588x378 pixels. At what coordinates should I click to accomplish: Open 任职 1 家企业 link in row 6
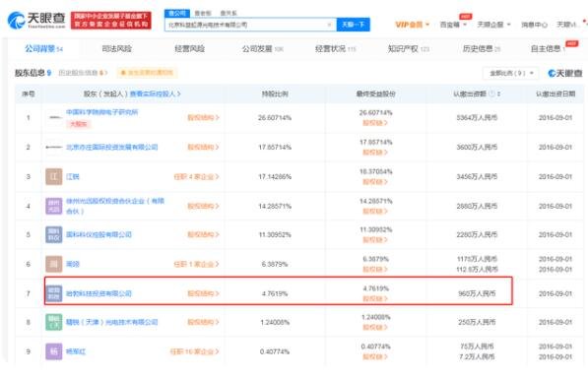[x=197, y=264]
